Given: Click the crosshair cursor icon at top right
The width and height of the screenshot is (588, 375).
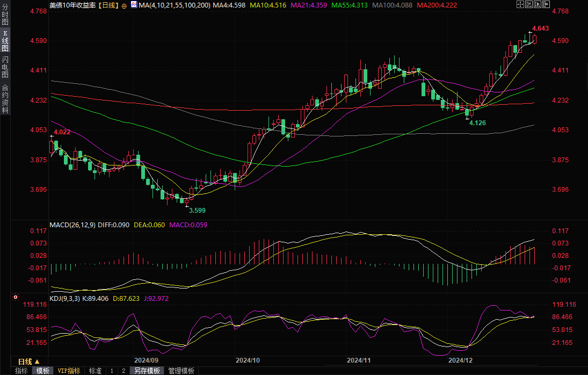Looking at the screenshot, I should pos(520,5).
